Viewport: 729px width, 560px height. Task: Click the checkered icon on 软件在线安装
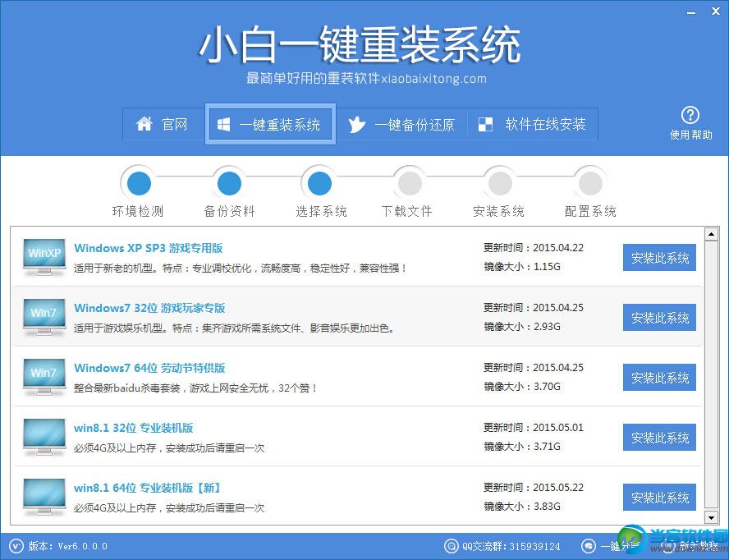(485, 124)
